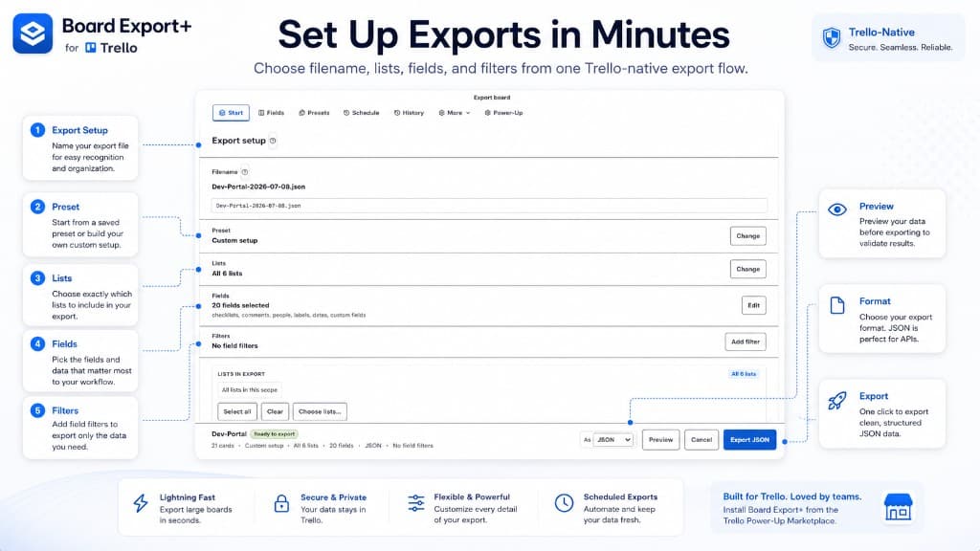This screenshot has width=980, height=551.
Task: Click the bold "Dev-Portal-2026-07-08.json" filename text
Action: [258, 187]
